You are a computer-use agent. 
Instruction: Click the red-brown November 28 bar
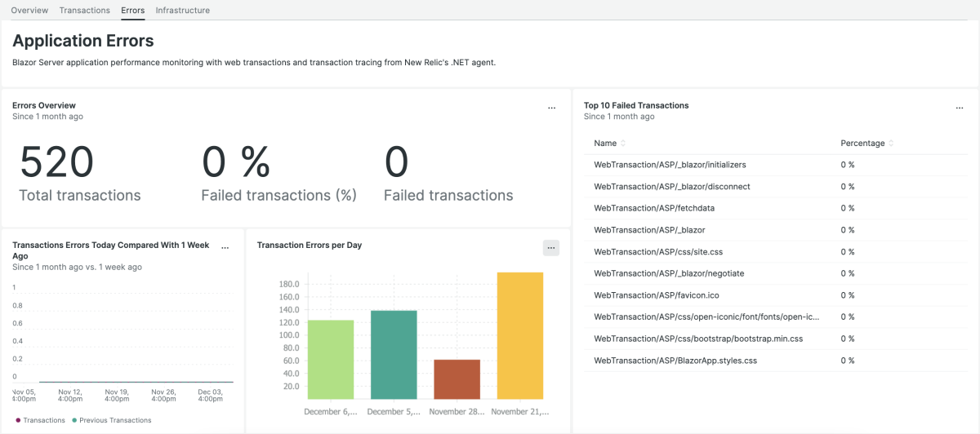(x=457, y=379)
